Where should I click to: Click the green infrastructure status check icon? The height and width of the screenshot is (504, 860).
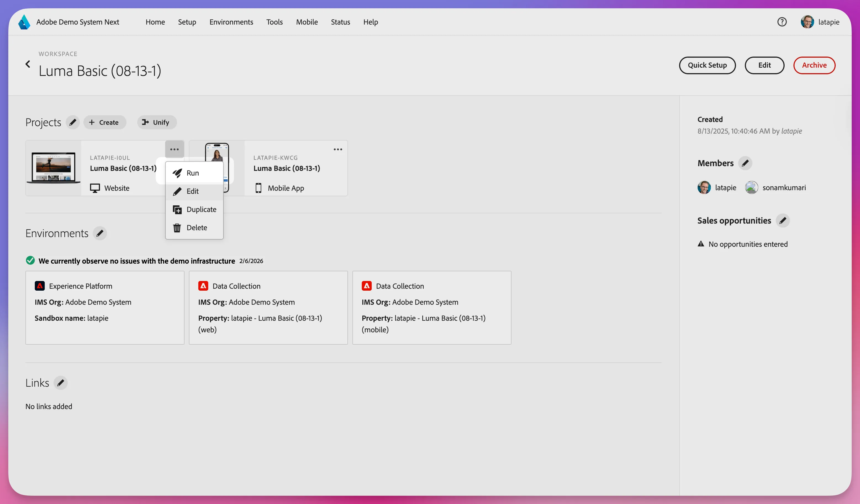[x=30, y=261]
